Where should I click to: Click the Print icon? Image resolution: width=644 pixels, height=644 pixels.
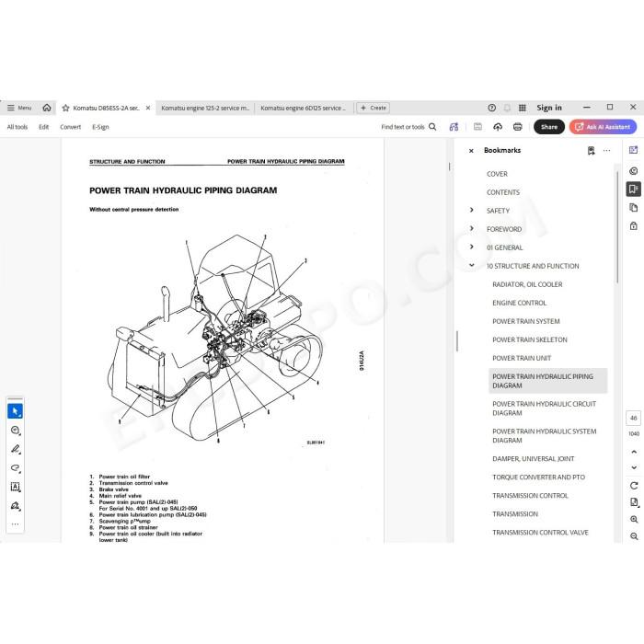tap(517, 127)
